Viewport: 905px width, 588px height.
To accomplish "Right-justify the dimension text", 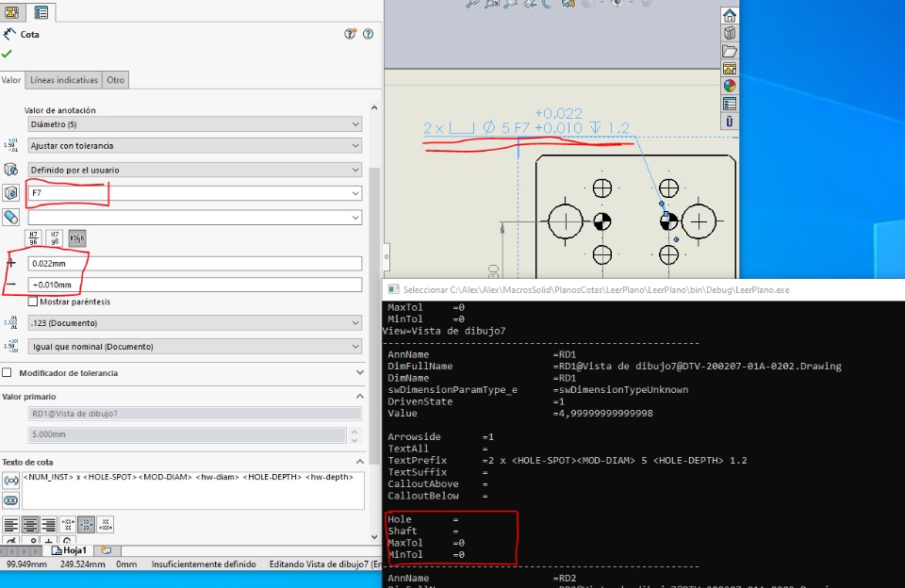I will coord(48,524).
